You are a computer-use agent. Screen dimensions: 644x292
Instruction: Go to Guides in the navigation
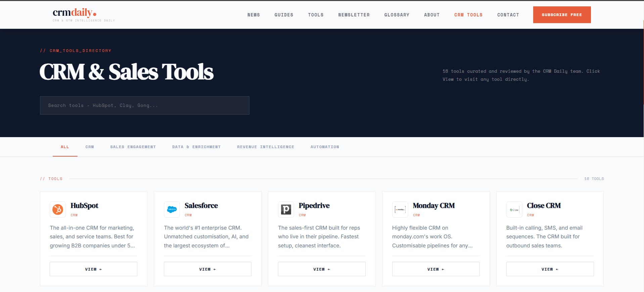click(x=284, y=15)
